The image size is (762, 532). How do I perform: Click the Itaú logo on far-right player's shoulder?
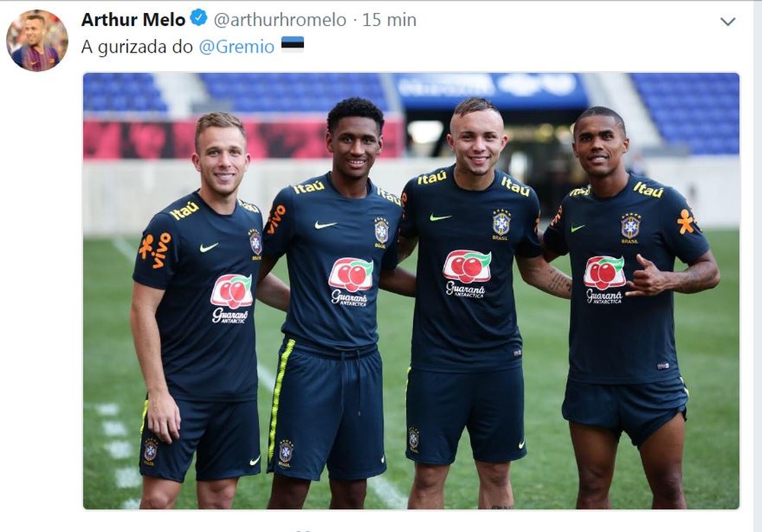click(x=648, y=189)
